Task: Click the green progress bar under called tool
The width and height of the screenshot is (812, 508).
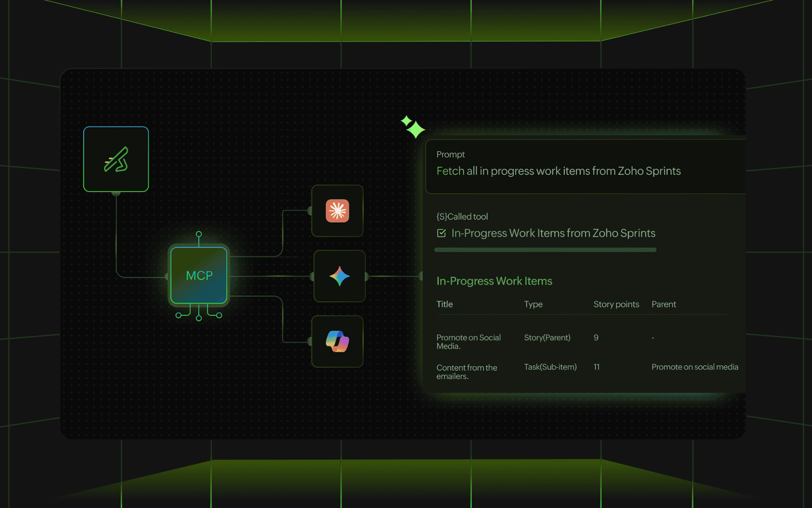Action: (545, 250)
